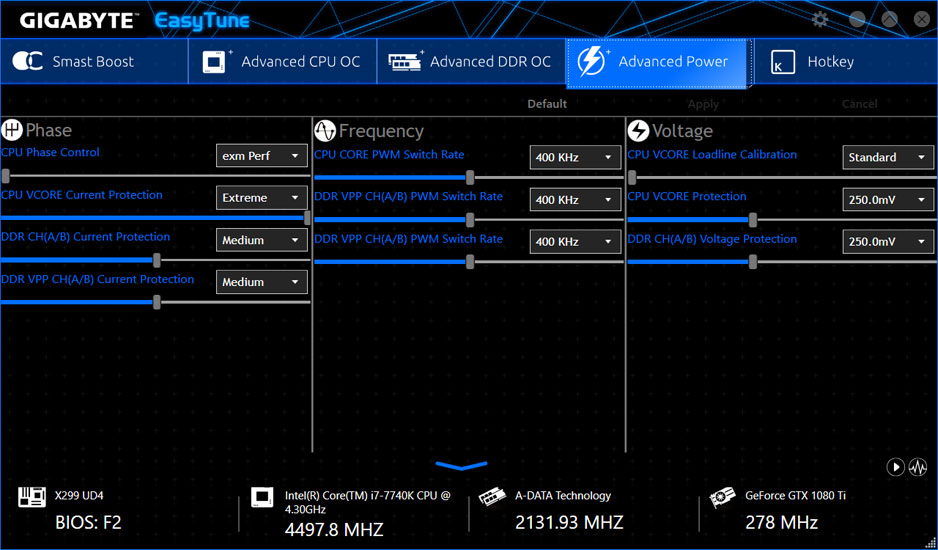Click the Voltage section icon

click(x=638, y=131)
